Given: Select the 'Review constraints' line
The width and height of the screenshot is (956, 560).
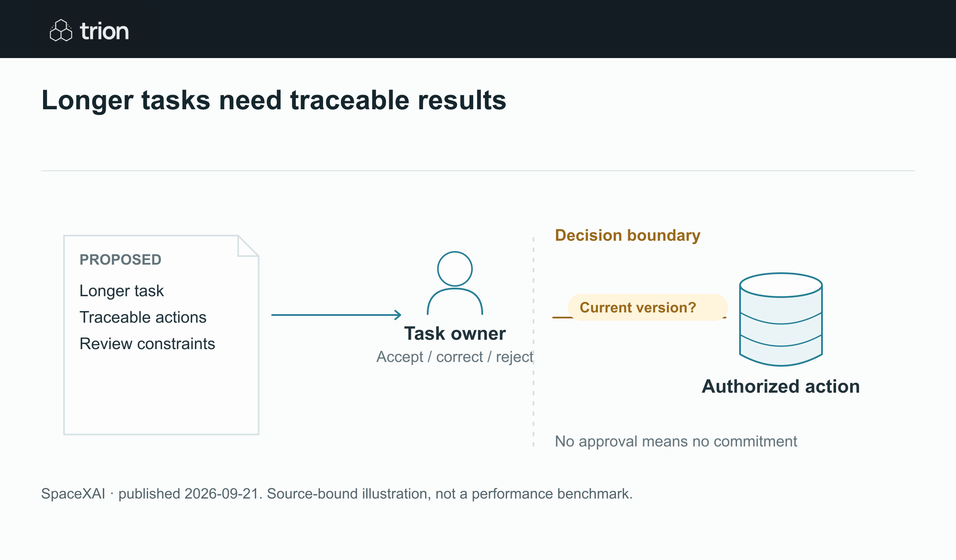Looking at the screenshot, I should click(147, 344).
